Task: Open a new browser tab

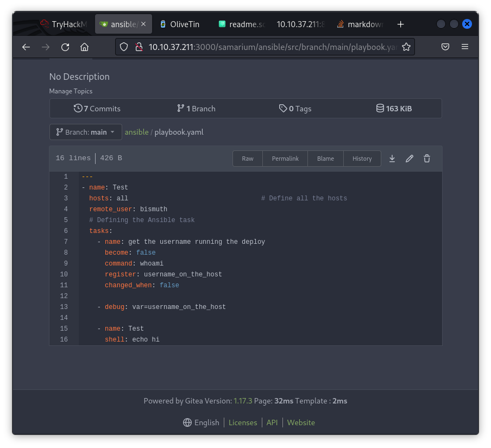Action: point(400,24)
